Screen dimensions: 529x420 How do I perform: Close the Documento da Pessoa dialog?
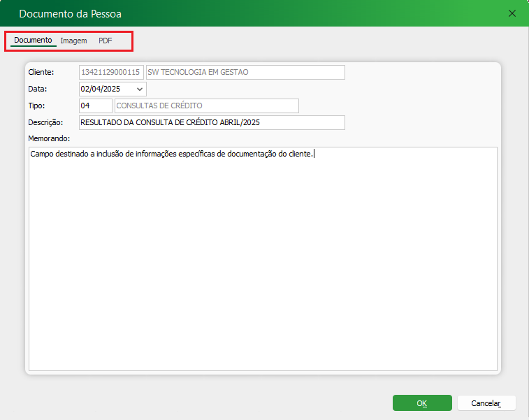(x=512, y=13)
